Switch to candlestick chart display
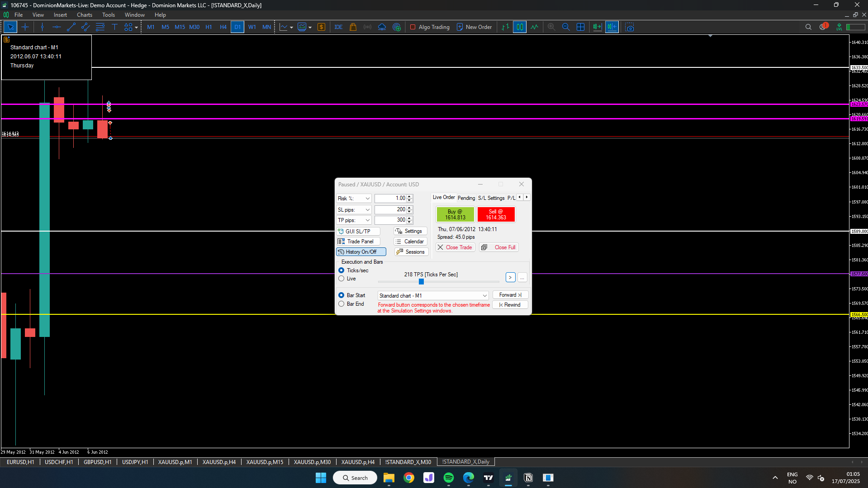The height and width of the screenshot is (488, 868). click(x=520, y=27)
